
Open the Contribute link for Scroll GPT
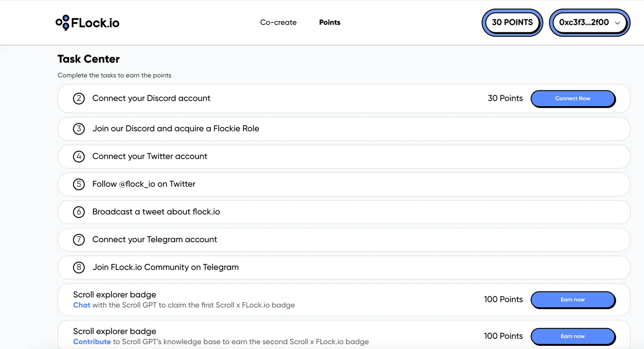[92, 342]
